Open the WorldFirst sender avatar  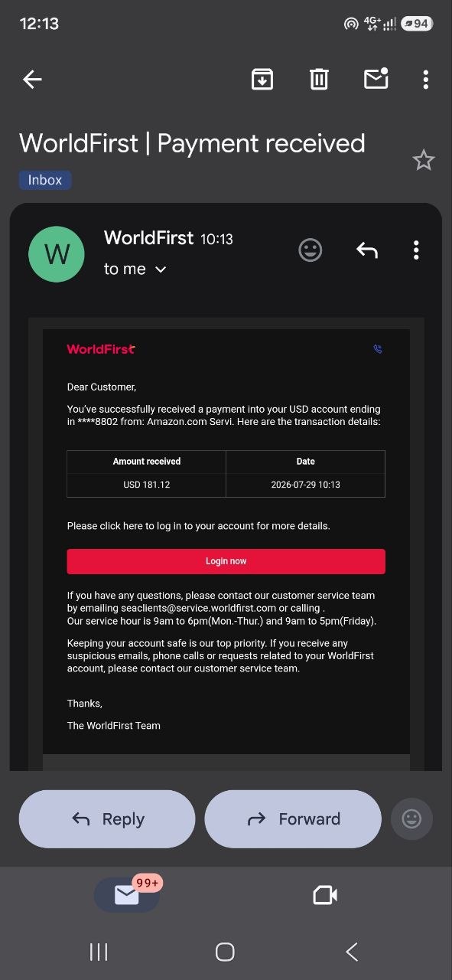[57, 254]
